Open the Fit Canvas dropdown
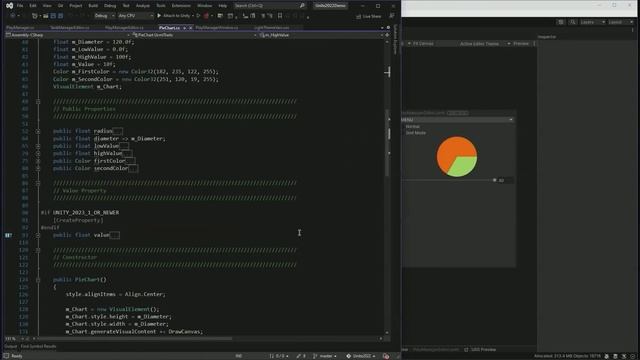Screen dimensions: 640x360 coord(421,44)
